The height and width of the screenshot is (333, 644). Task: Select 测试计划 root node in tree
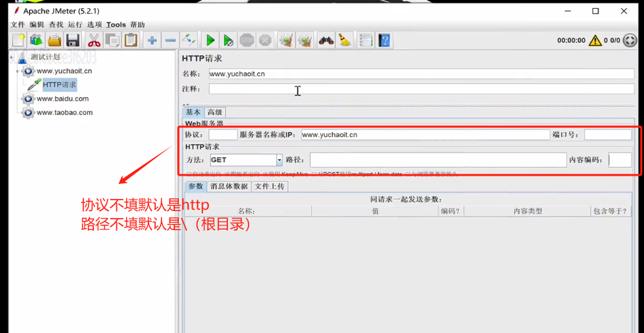tap(45, 57)
